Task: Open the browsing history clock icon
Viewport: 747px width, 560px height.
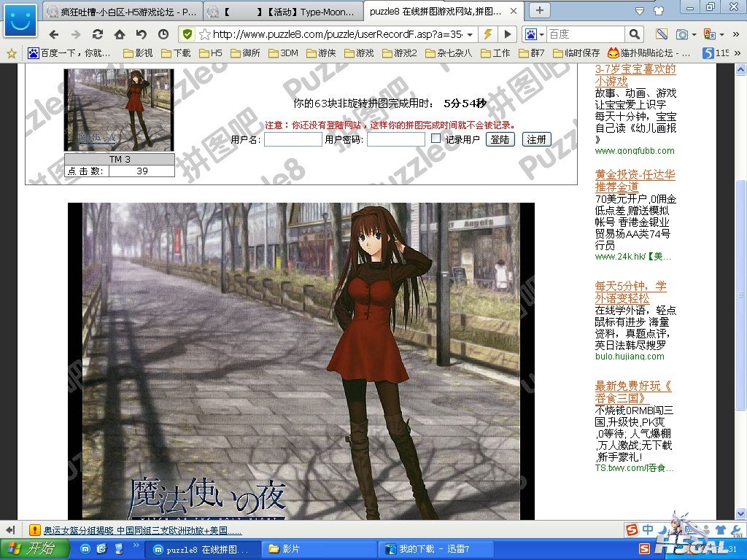Action: point(163,34)
